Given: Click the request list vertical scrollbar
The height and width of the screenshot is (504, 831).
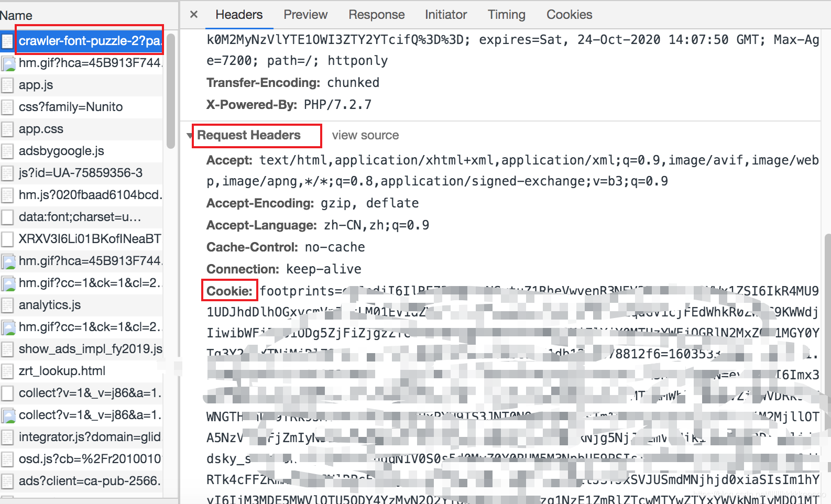Looking at the screenshot, I should click(170, 90).
